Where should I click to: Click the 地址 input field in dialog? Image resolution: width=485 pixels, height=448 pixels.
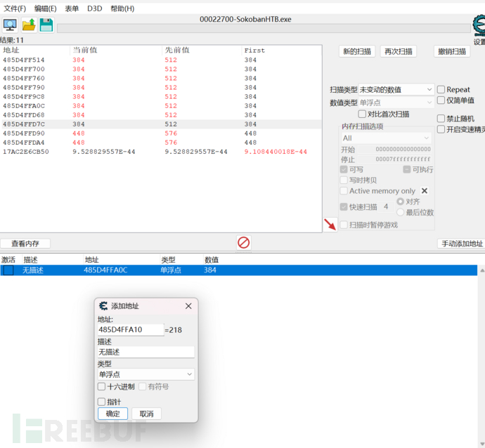(131, 329)
